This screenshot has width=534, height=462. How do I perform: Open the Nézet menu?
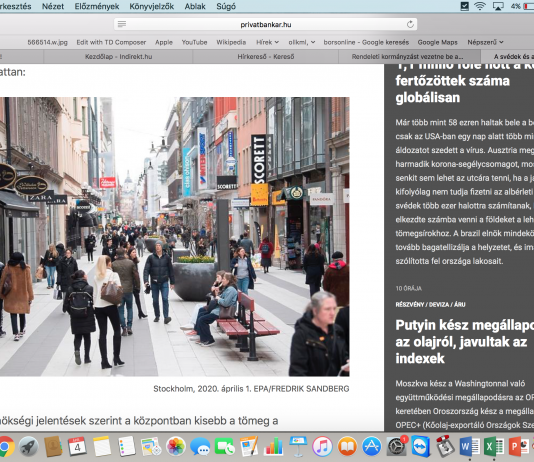click(x=53, y=6)
